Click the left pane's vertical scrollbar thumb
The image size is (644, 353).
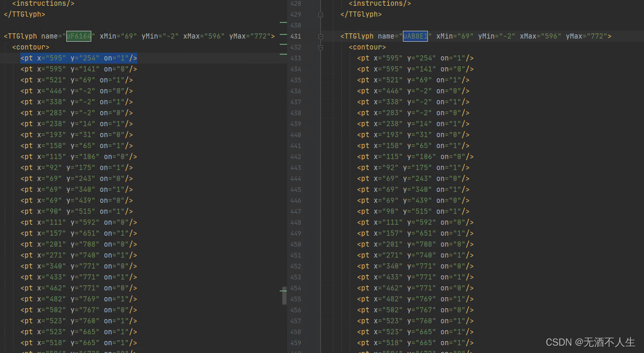pyautogui.click(x=284, y=295)
